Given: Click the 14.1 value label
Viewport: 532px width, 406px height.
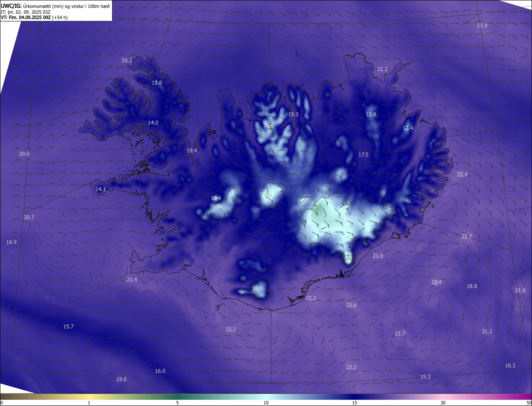Looking at the screenshot, I should pyautogui.click(x=101, y=189).
